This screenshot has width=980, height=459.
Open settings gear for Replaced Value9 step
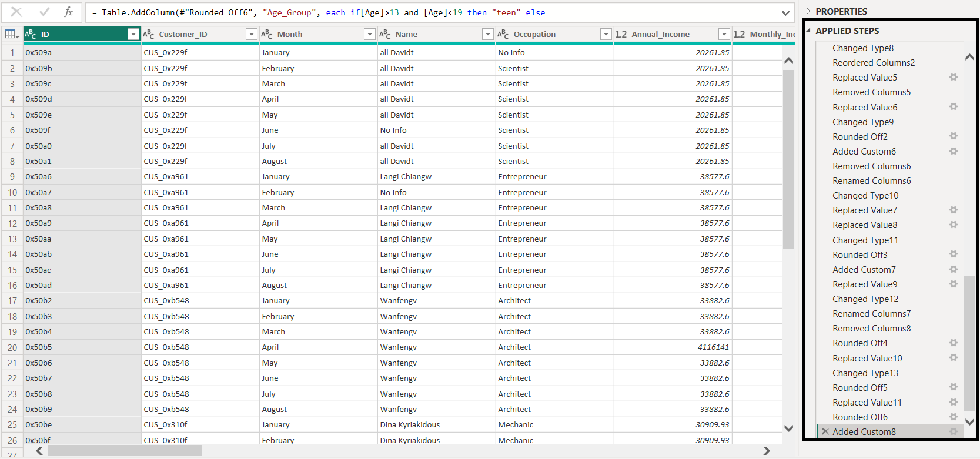pos(954,284)
